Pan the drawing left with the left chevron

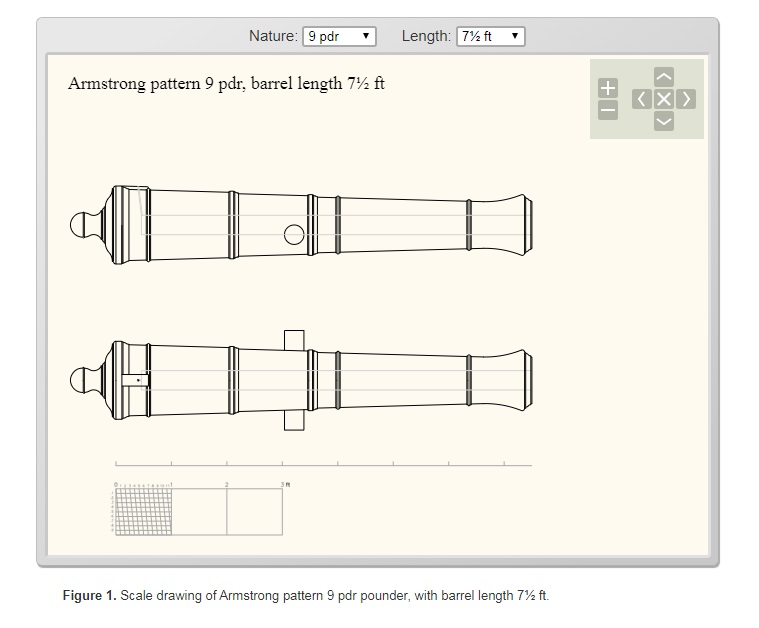642,99
